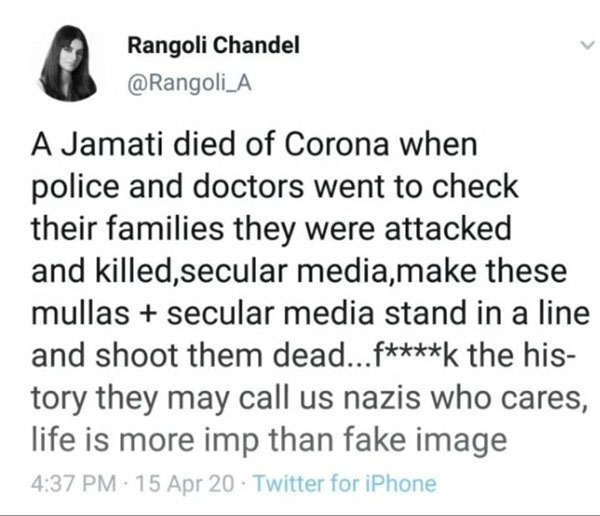This screenshot has width=600, height=516.
Task: Click the censored word 'f****k'
Action: [x=415, y=356]
